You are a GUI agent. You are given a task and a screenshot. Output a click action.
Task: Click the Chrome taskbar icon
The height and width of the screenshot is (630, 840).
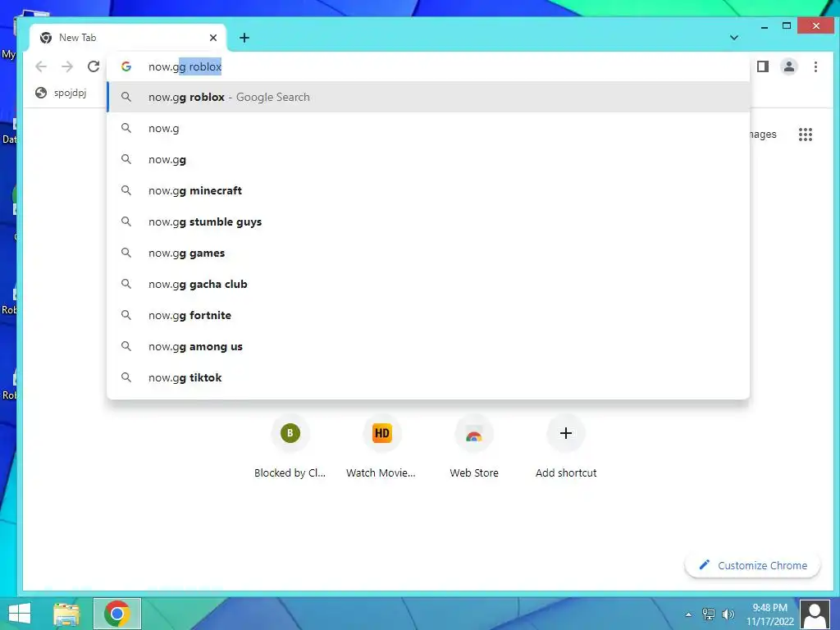[x=117, y=614]
